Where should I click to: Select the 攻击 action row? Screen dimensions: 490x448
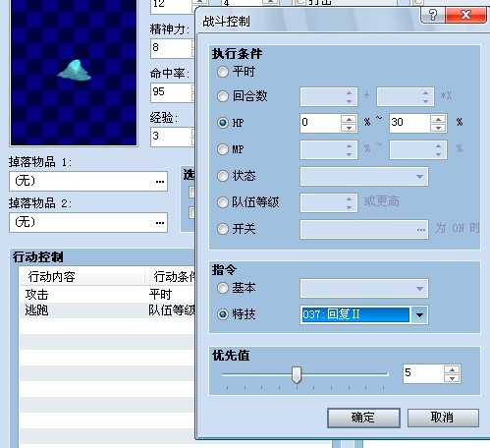point(107,295)
